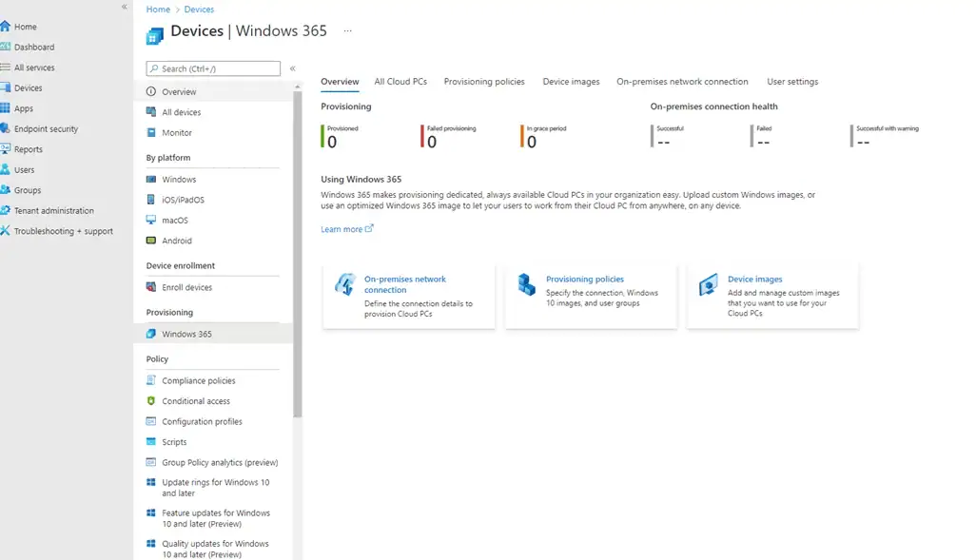Open the On-premises network connection card link
Viewport: 976px width, 560px height.
405,284
